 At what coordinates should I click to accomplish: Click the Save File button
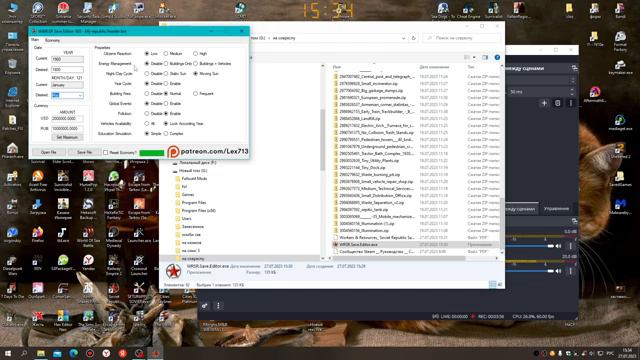pyautogui.click(x=84, y=152)
